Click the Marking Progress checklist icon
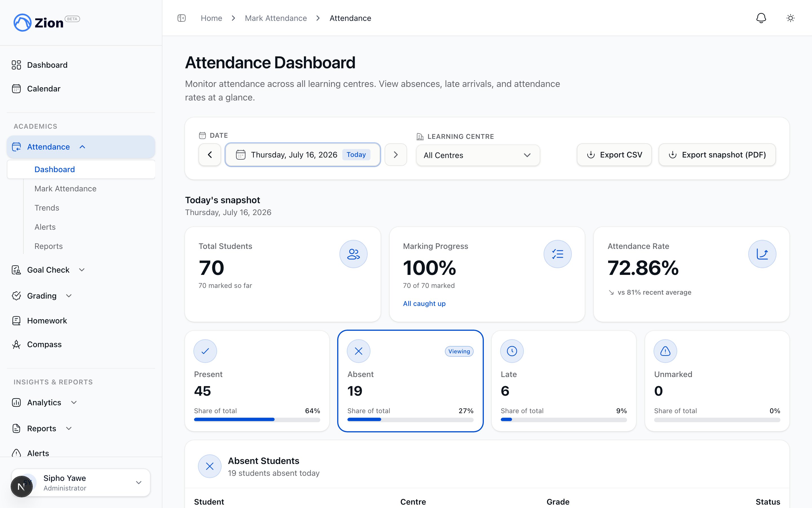This screenshot has width=812, height=508. point(558,254)
